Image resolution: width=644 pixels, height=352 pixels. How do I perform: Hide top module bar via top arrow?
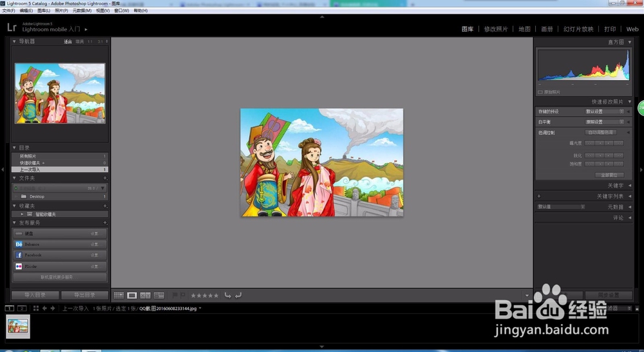click(322, 17)
